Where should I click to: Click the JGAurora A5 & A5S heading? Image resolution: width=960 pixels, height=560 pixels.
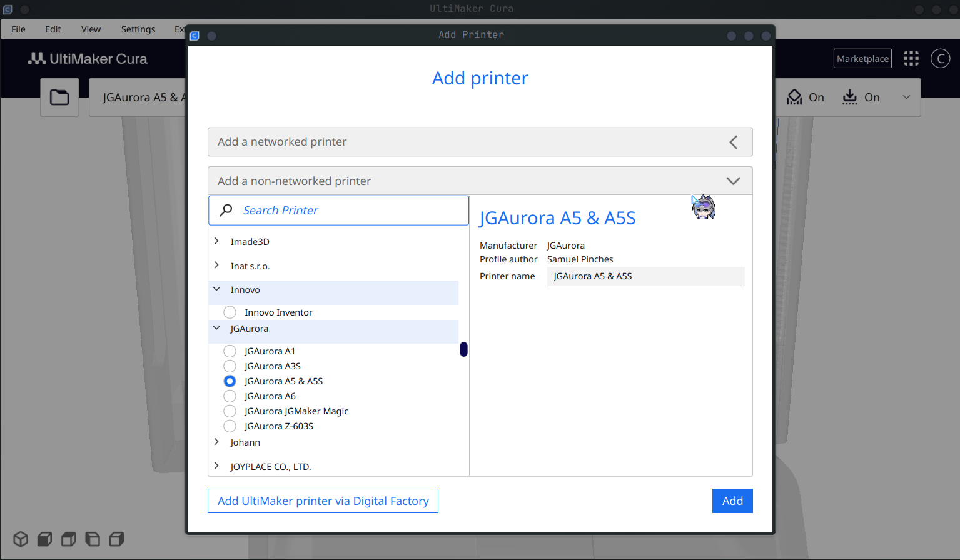(x=557, y=218)
